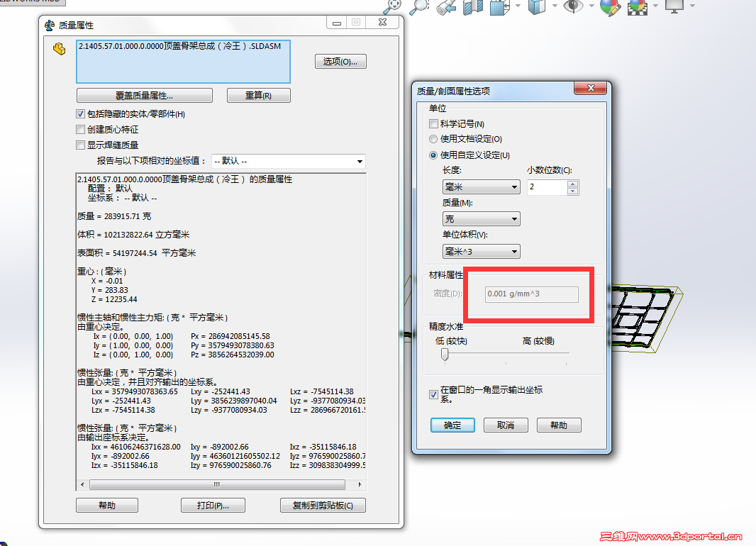Minimize the 质量属性 window

pos(337,22)
